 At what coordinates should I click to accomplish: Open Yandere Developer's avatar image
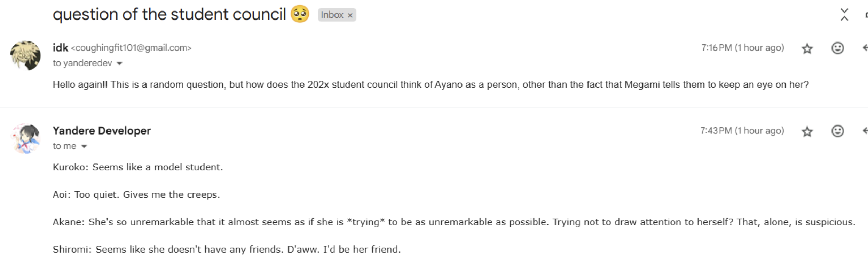(x=25, y=138)
